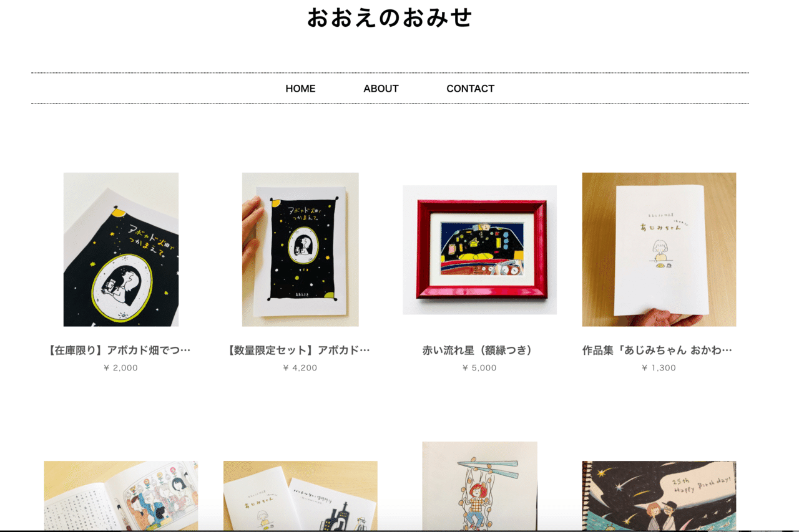
Task: Click the 【在庫限り】アボカド畑でつ… title
Action: pos(120,351)
